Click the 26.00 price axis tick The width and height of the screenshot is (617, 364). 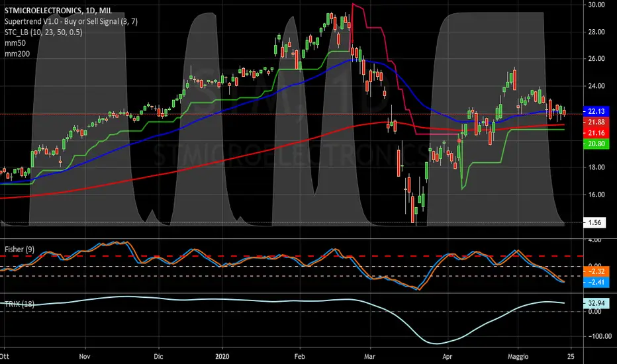(596, 59)
